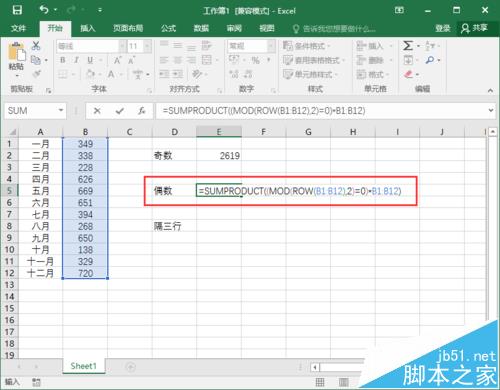Click the Percent Style icon
Viewport: 500px width, 390px height.
[x=255, y=60]
